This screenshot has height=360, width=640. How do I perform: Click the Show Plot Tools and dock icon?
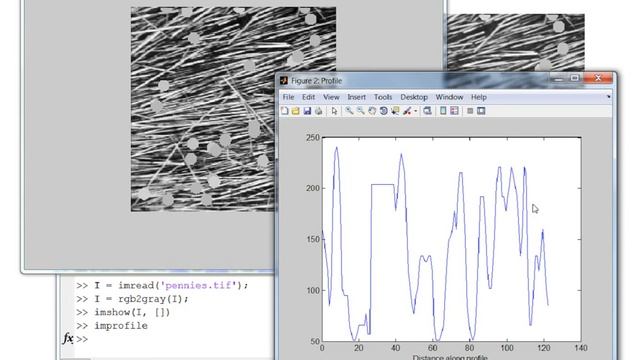click(x=481, y=111)
